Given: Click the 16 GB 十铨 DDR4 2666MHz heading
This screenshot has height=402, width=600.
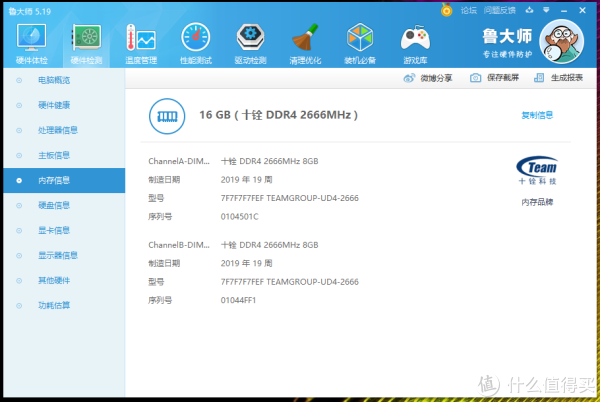Looking at the screenshot, I should click(278, 115).
